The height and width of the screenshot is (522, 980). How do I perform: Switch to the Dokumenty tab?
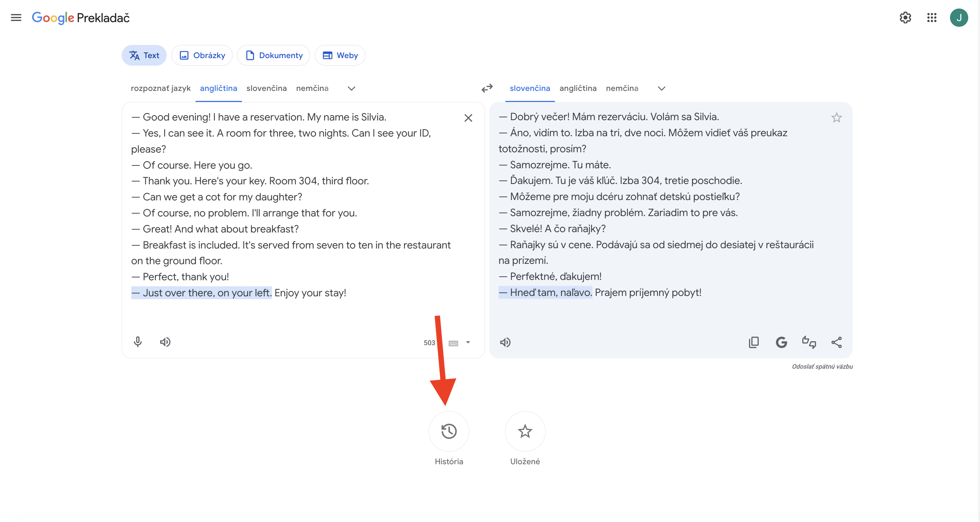point(273,55)
